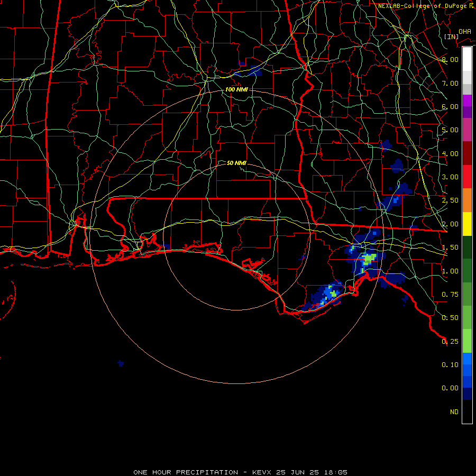Select the orange legend color swatch
Screen dimensions: 476x476
point(467,200)
